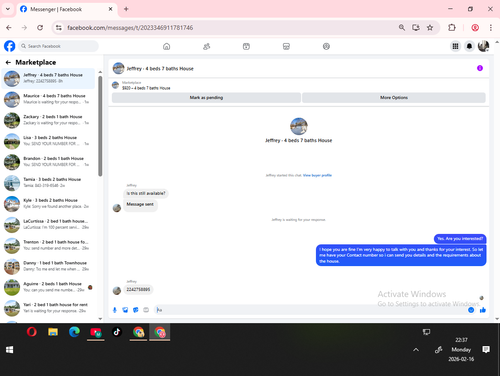The image size is (500, 376).
Task: Open Lisa 3 beds 2 baths House chat
Action: 48,141
